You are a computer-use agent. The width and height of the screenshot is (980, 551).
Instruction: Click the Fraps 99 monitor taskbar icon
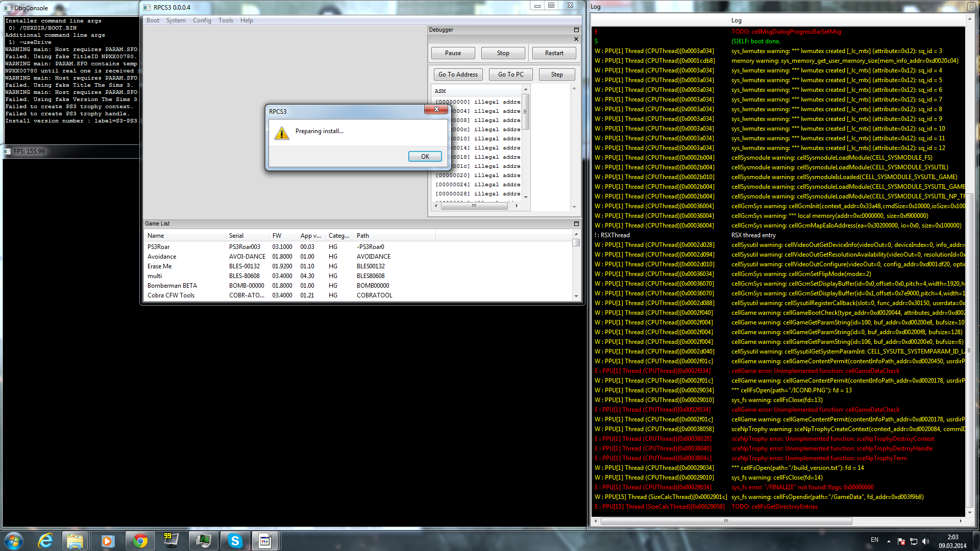171,541
